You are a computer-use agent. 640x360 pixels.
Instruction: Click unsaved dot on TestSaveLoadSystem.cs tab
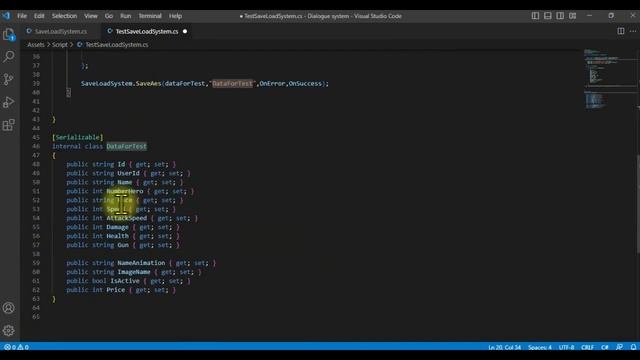(x=185, y=31)
